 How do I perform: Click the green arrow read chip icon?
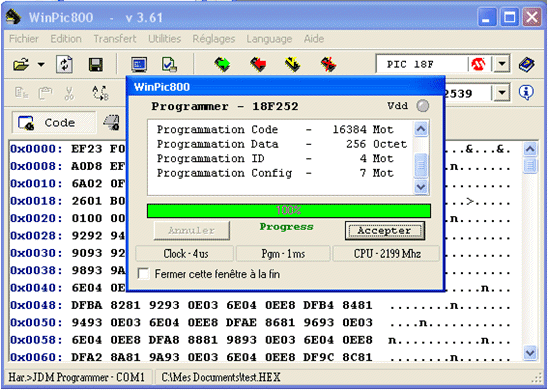(222, 65)
